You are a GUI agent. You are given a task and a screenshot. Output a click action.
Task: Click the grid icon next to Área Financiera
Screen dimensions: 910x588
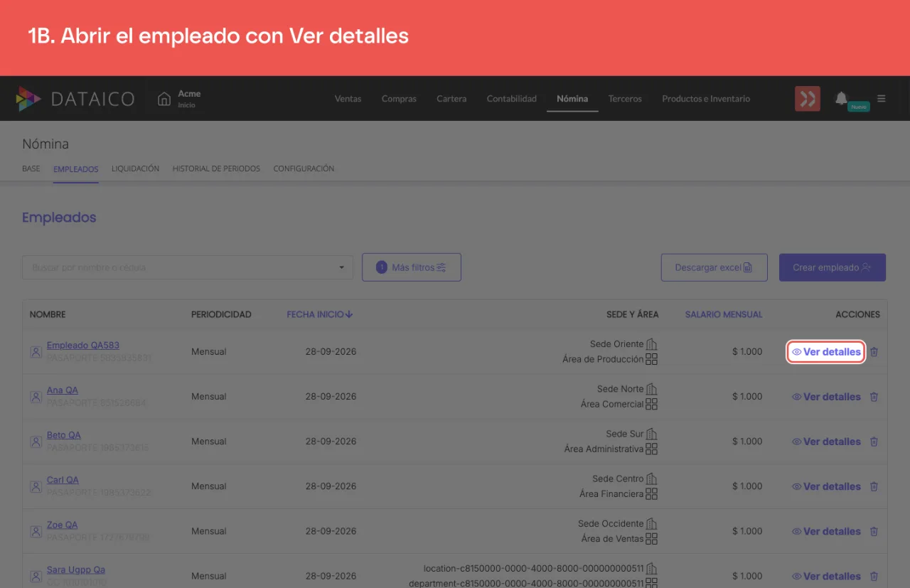click(x=651, y=493)
